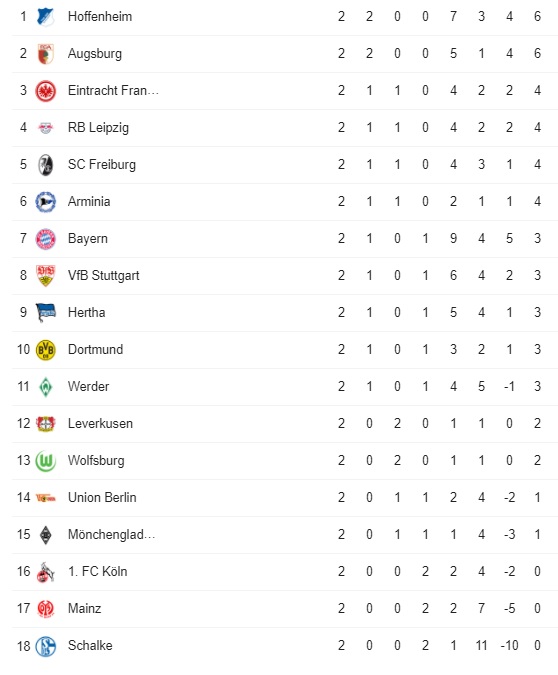
Task: Open the 1. FC Köln team link
Action: pyautogui.click(x=98, y=571)
